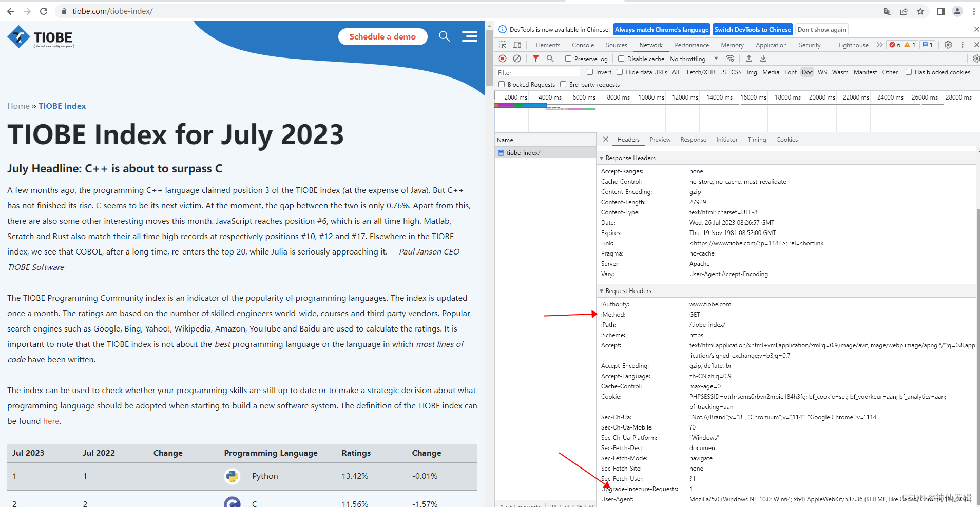Toggle the red network filter funnel
Image resolution: width=980 pixels, height=507 pixels.
pos(535,59)
